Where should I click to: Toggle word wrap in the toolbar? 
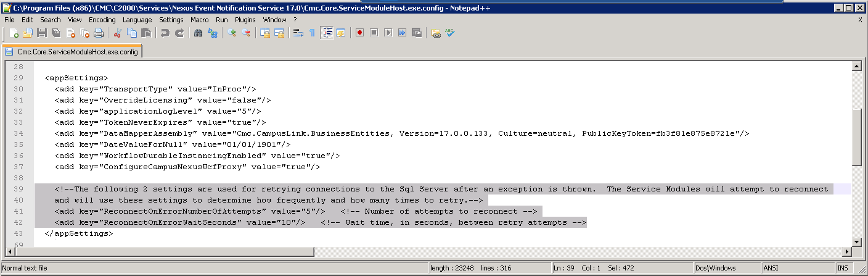[x=298, y=33]
